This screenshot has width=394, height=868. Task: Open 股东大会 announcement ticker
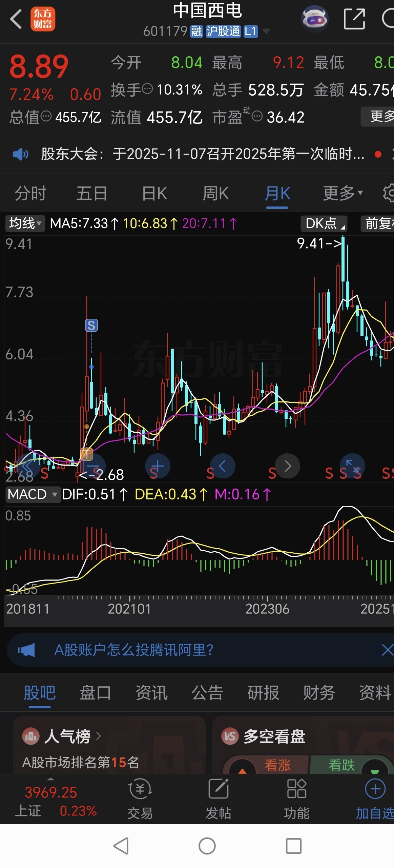click(x=203, y=154)
